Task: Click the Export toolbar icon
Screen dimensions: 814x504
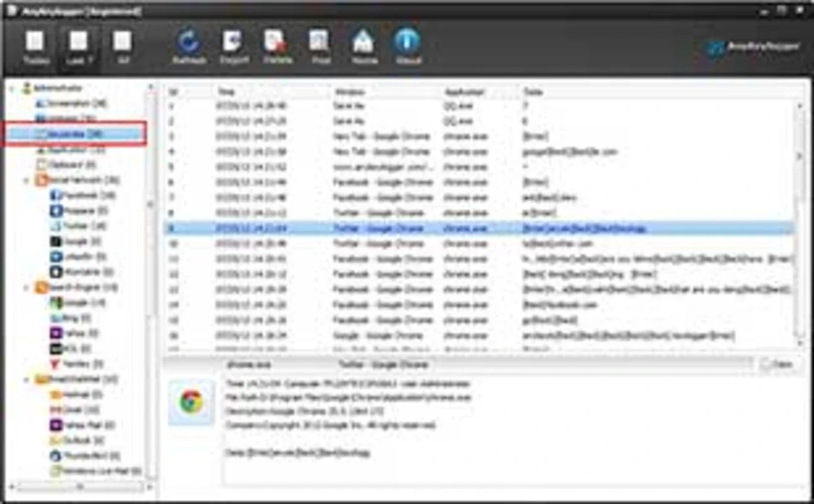Action: pos(234,47)
